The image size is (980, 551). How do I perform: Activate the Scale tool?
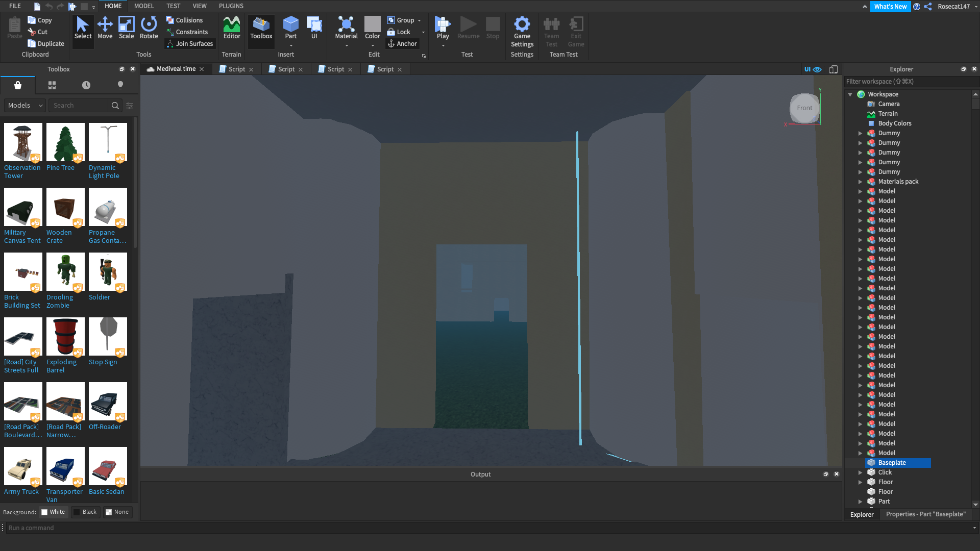click(126, 28)
